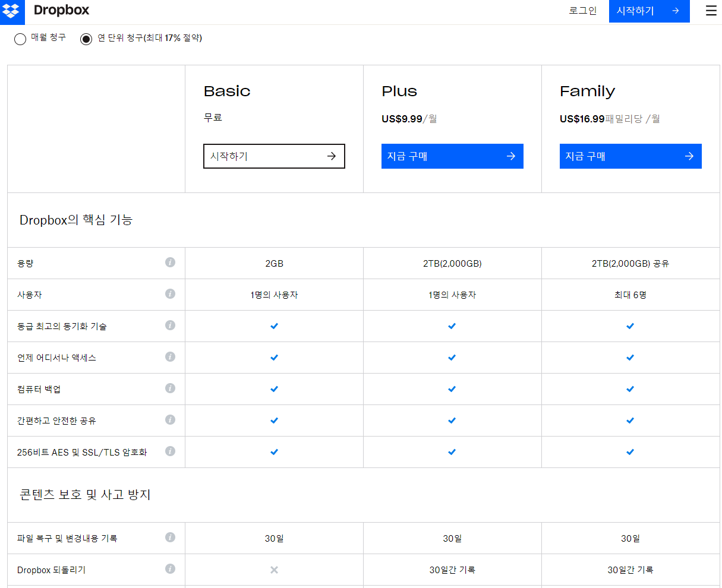Click Basic 1명의 사용자 cell

click(x=274, y=295)
